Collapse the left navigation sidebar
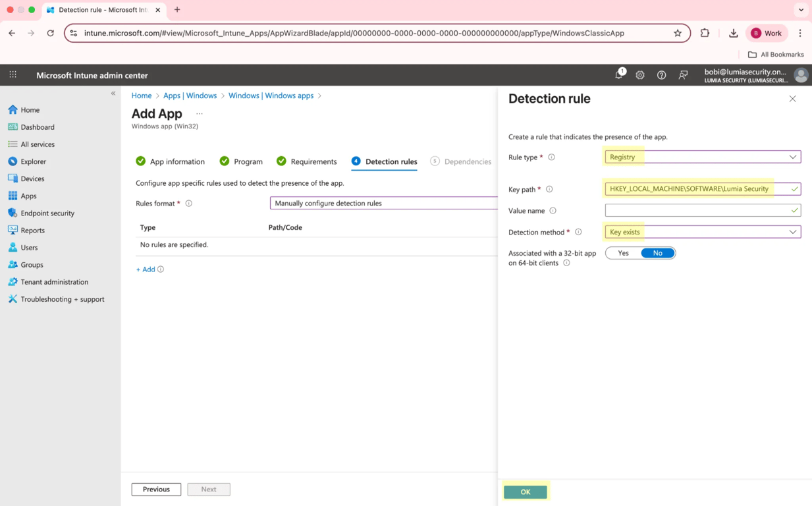Image resolution: width=812 pixels, height=506 pixels. point(113,94)
